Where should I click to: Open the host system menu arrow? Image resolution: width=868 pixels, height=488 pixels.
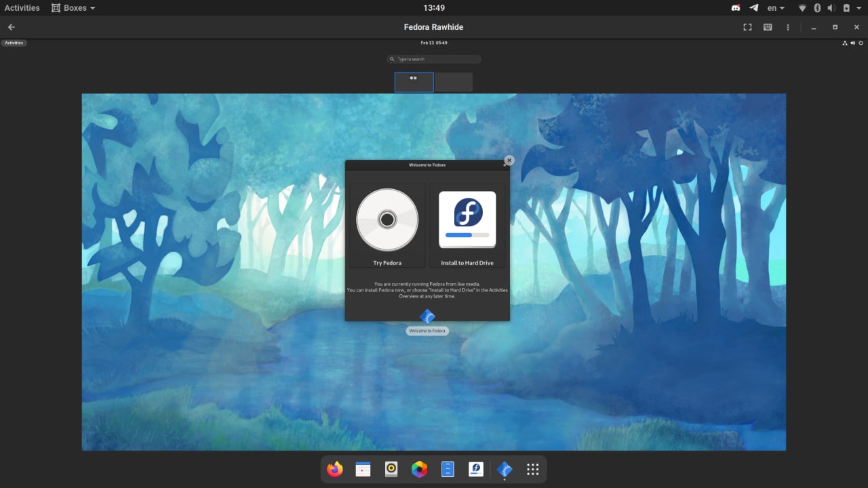point(859,8)
